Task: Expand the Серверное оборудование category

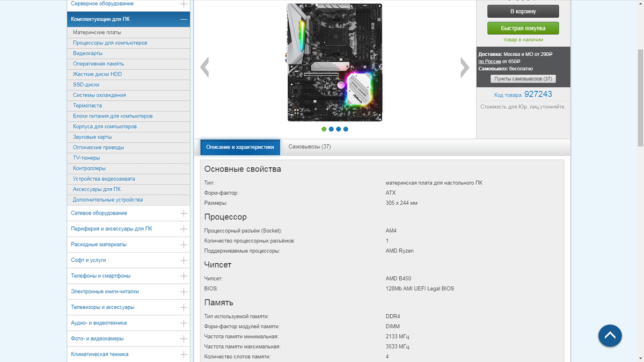Action: [184, 4]
